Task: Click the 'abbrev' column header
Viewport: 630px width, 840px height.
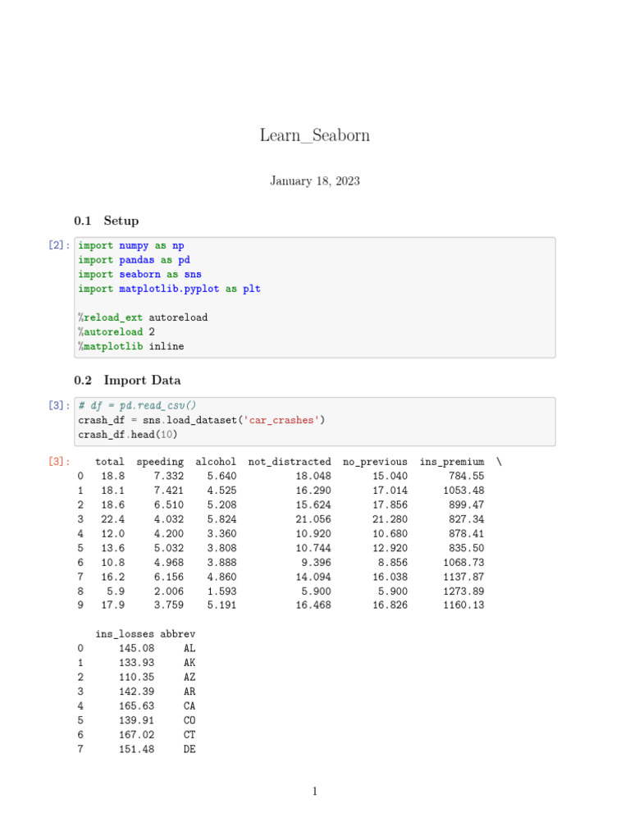Action: point(178,634)
